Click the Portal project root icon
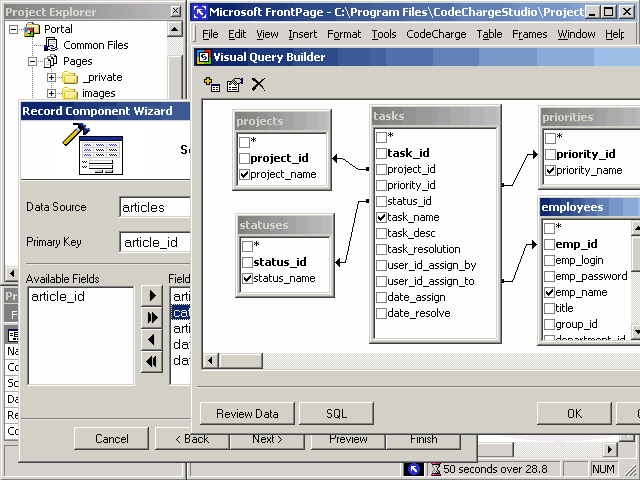Viewport: 640px width, 480px height. point(32,29)
